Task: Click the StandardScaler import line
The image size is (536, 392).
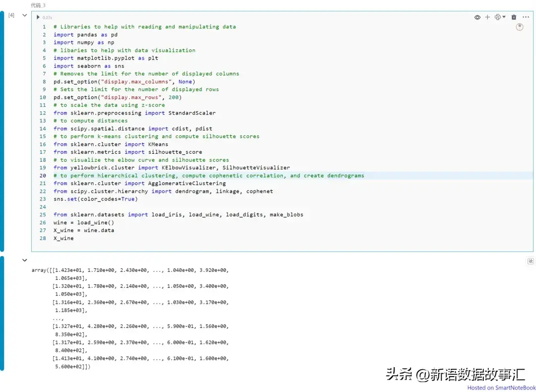Action: [134, 113]
